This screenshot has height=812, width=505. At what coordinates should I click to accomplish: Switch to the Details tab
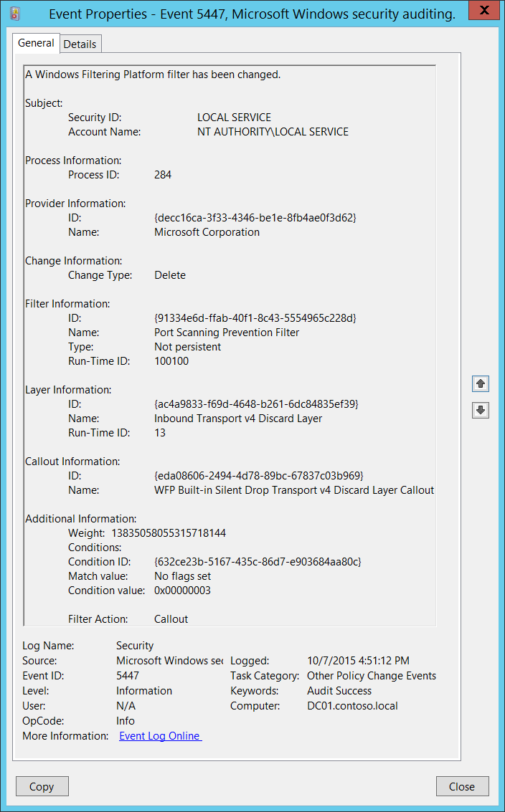pyautogui.click(x=80, y=44)
